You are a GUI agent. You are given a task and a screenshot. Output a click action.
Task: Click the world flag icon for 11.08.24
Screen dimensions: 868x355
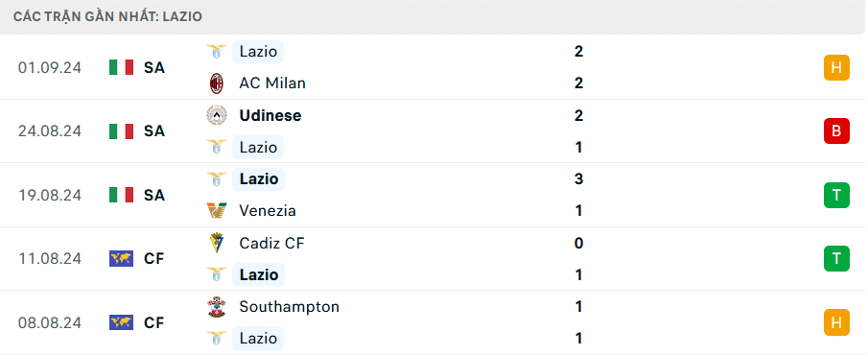pos(121,259)
